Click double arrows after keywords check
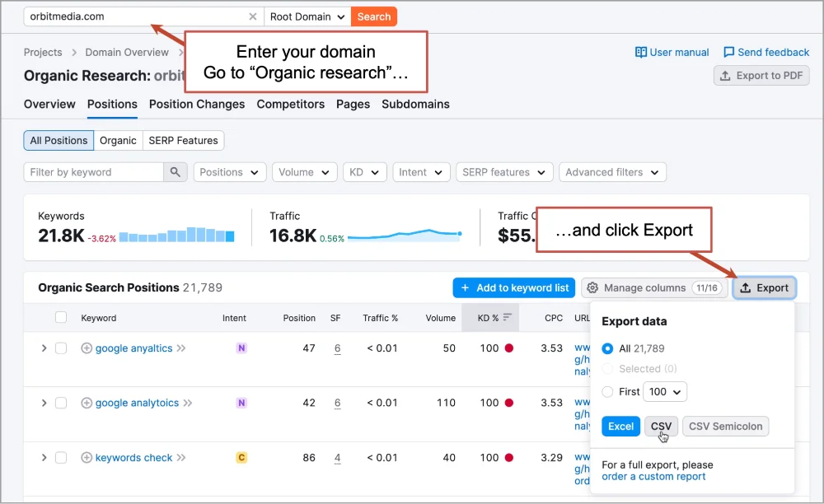 [181, 457]
